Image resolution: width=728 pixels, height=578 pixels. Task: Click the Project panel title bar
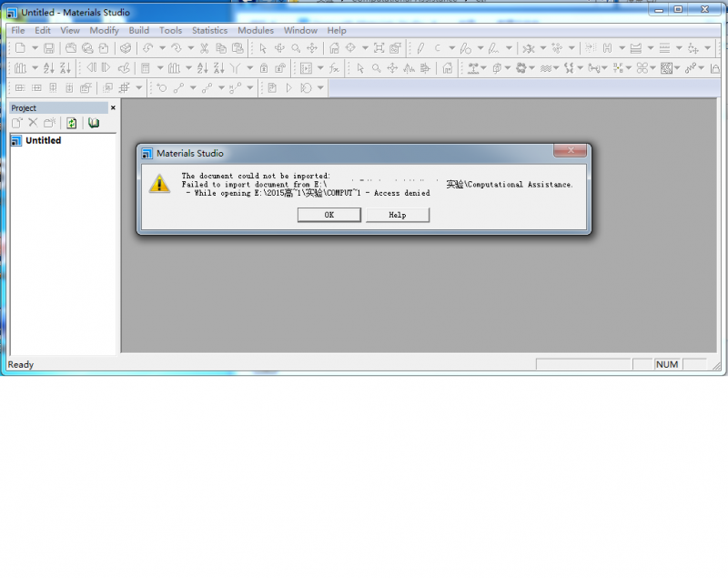pos(58,108)
